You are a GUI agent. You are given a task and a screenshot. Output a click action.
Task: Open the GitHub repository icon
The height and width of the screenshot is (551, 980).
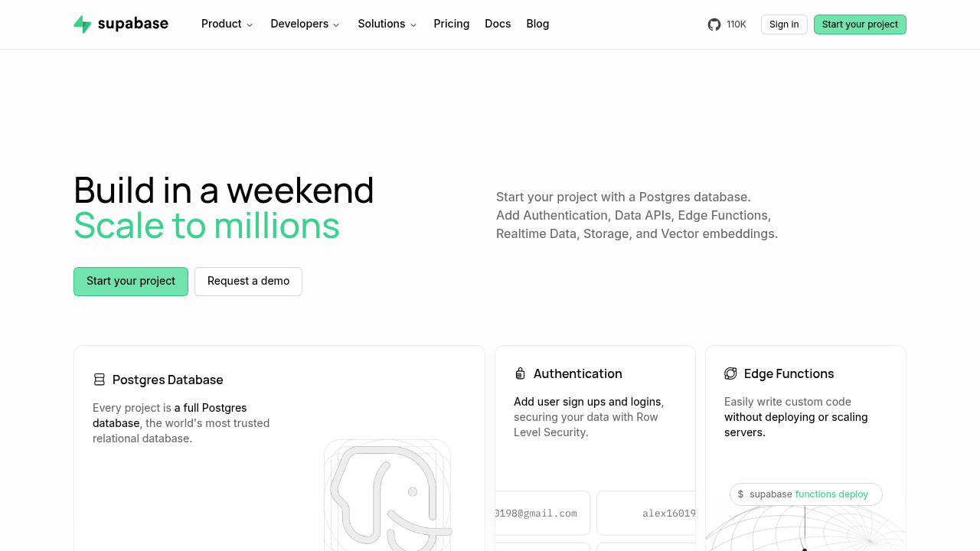point(714,24)
